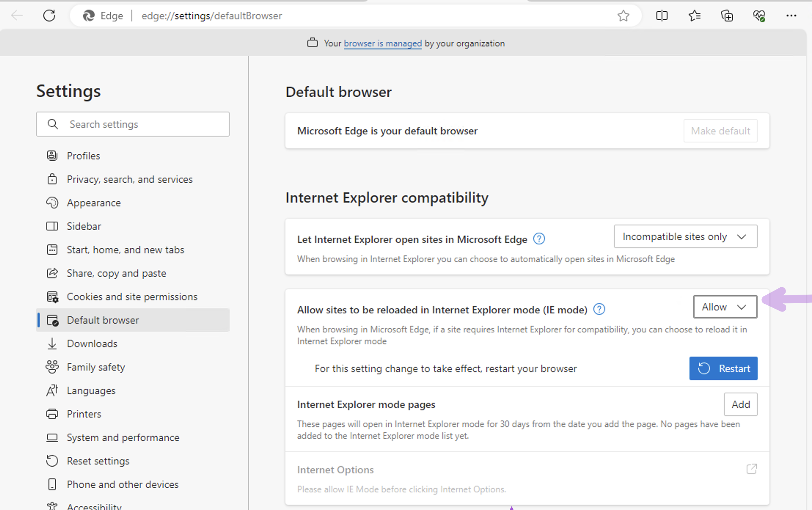Open Appearance settings

(133, 203)
